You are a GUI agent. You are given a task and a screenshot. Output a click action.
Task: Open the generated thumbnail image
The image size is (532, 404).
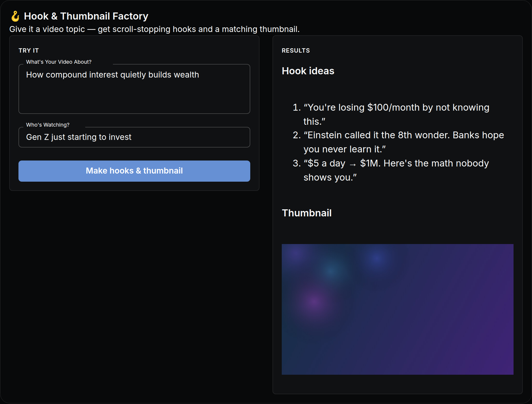tap(397, 309)
